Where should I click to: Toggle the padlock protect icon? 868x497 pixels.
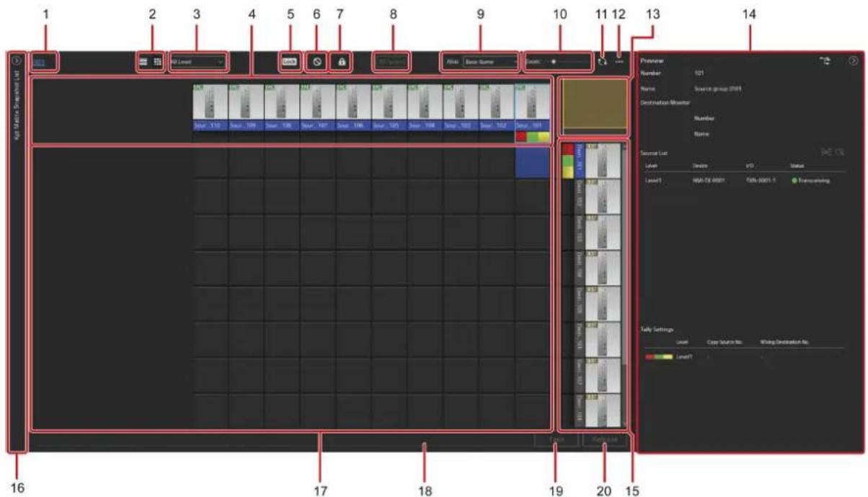342,62
